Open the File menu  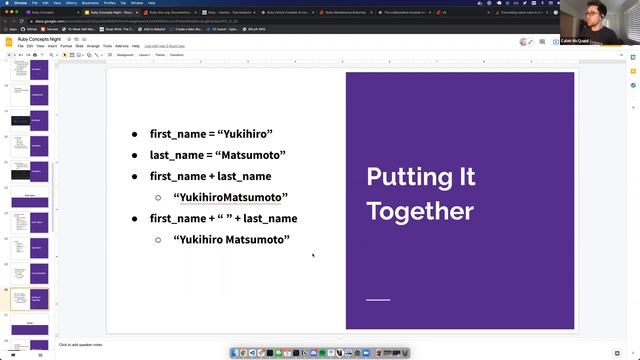click(x=20, y=46)
